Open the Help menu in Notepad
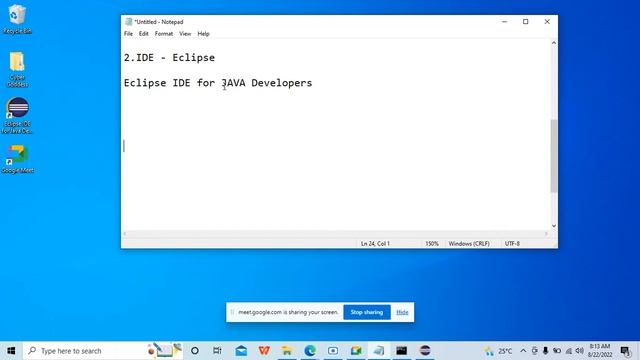This screenshot has width=640, height=360. (203, 34)
